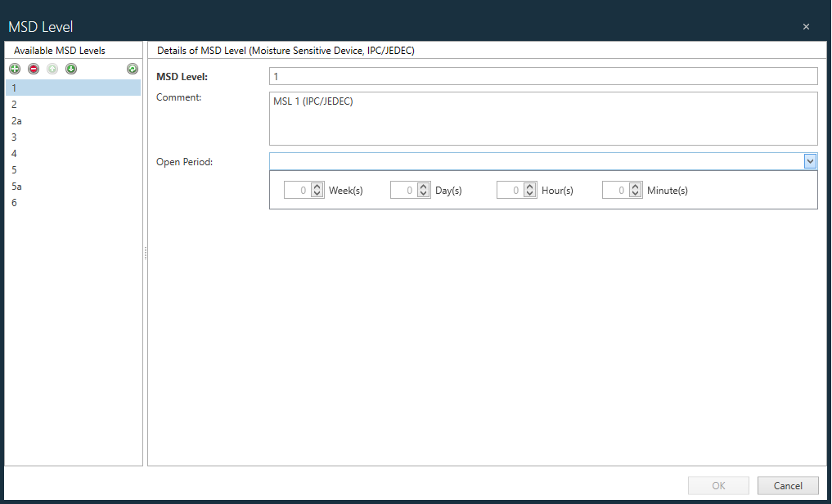Move selected MSD level down

(71, 69)
